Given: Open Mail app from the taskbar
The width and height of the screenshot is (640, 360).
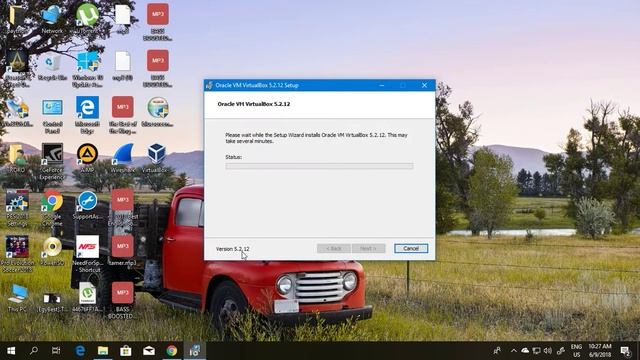Looking at the screenshot, I should click(149, 351).
